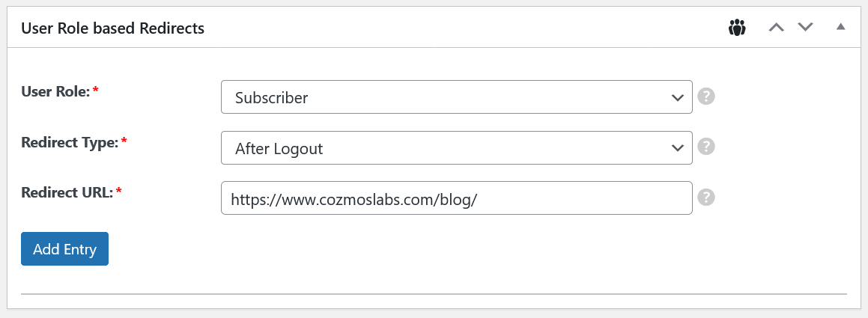The height and width of the screenshot is (318, 868).
Task: Click the red asterisk beside Redirect Type
Action: tap(124, 141)
